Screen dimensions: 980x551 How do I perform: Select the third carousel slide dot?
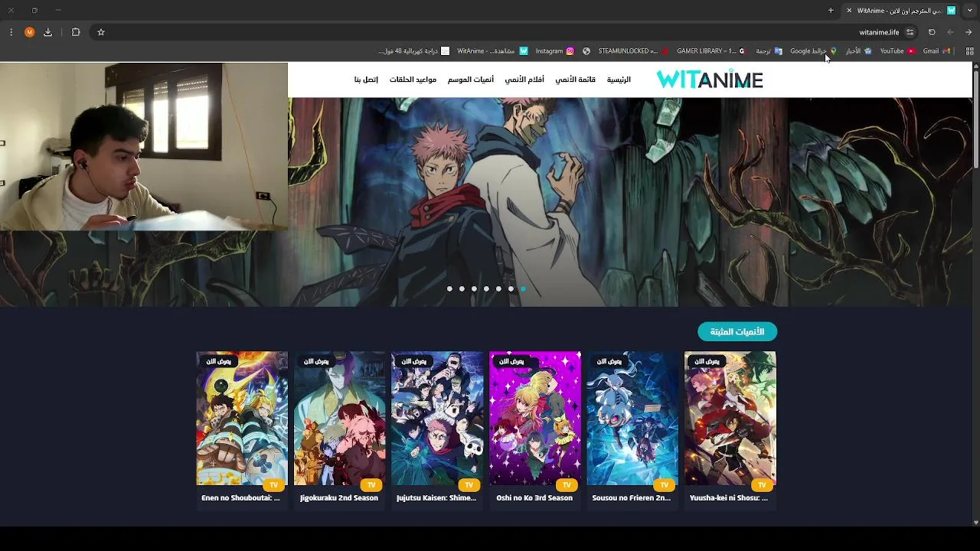tap(474, 289)
